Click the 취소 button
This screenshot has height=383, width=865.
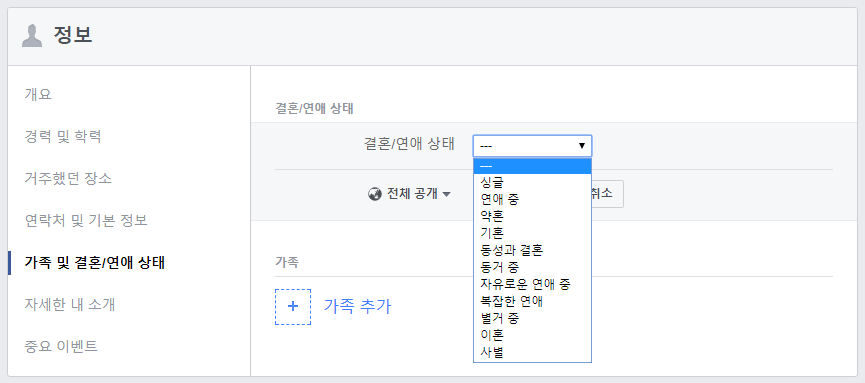coord(606,194)
